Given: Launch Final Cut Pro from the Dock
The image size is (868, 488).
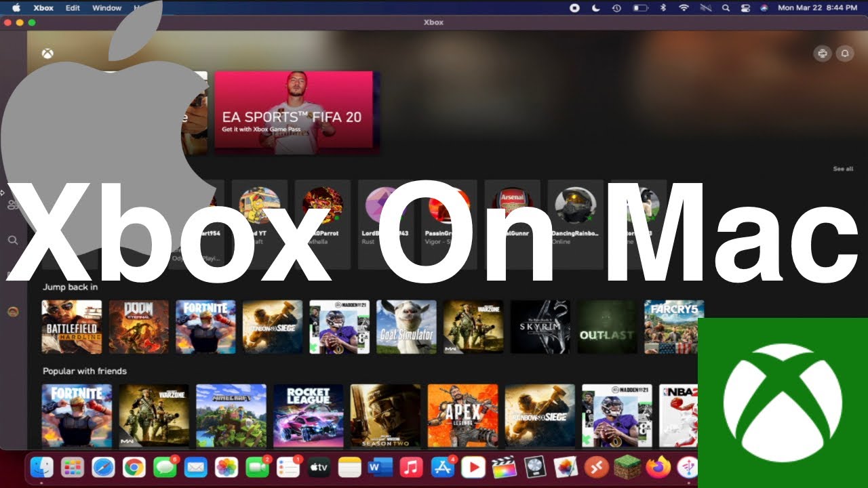Looking at the screenshot, I should pos(504,467).
